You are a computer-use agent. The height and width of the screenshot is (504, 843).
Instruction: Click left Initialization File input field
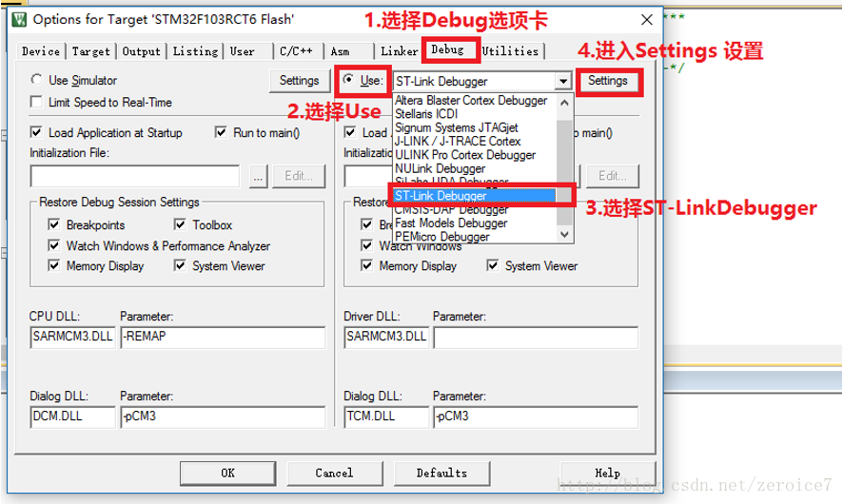click(x=135, y=176)
